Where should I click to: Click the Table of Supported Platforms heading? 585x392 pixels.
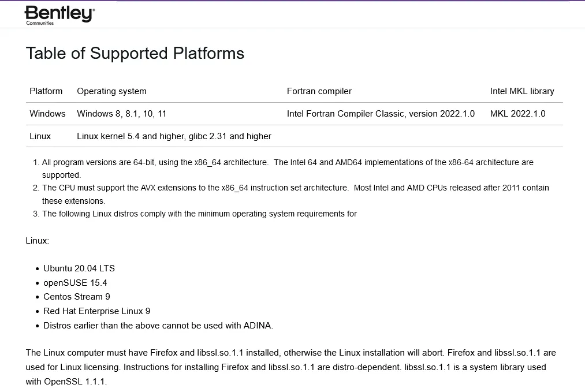pyautogui.click(x=135, y=54)
